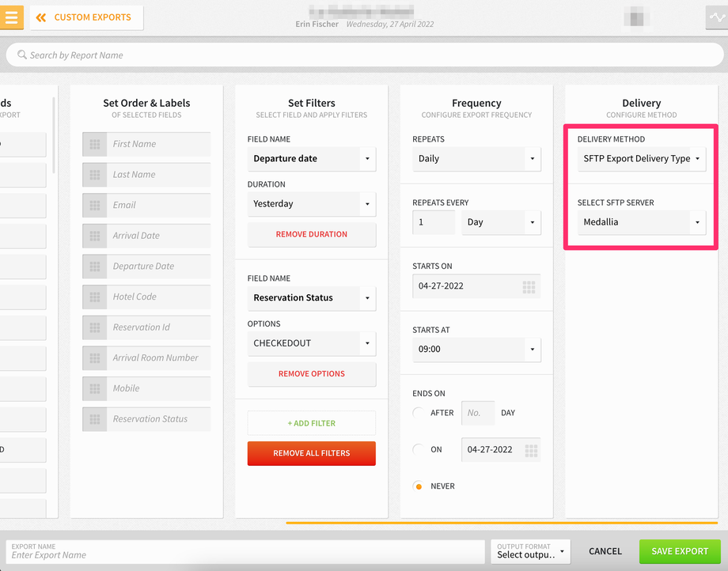Grab the drag handle for First Name
The image size is (728, 571).
pos(95,144)
